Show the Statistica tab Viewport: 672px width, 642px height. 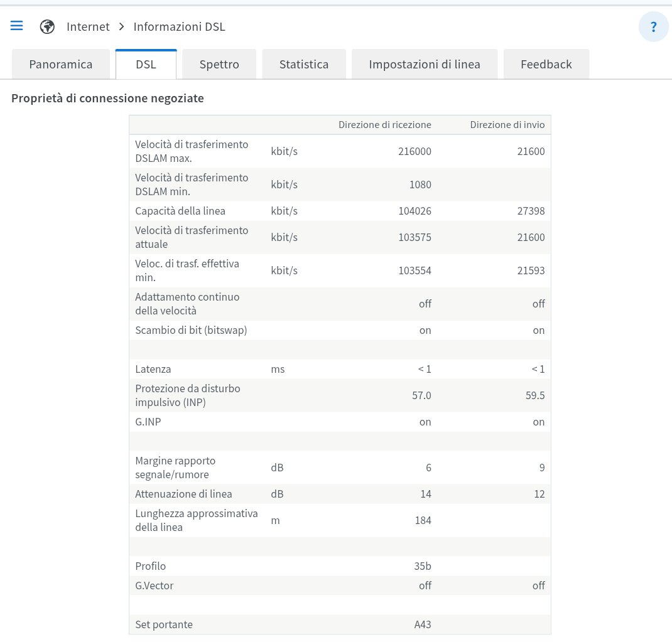pyautogui.click(x=304, y=64)
